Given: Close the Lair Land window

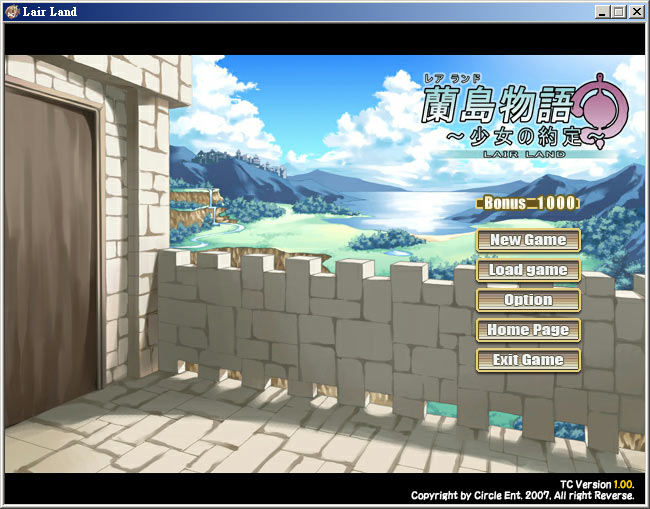Looking at the screenshot, I should pyautogui.click(x=636, y=12).
